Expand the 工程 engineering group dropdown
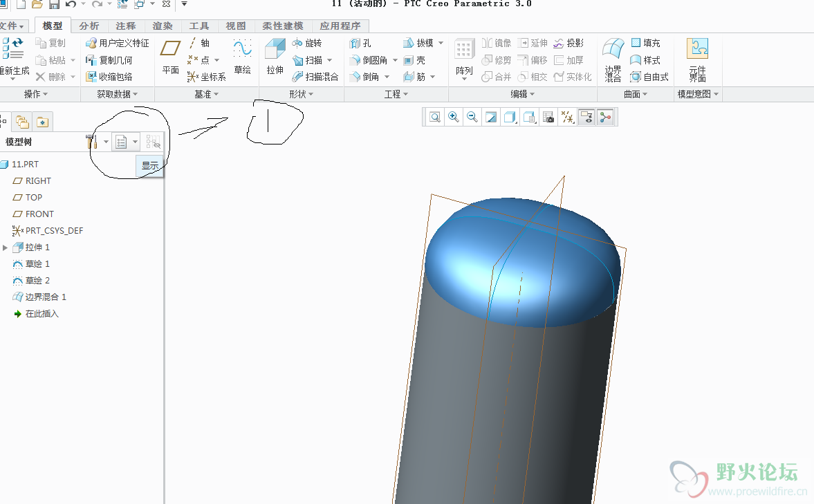Viewport: 814px width, 504px height. pos(396,94)
